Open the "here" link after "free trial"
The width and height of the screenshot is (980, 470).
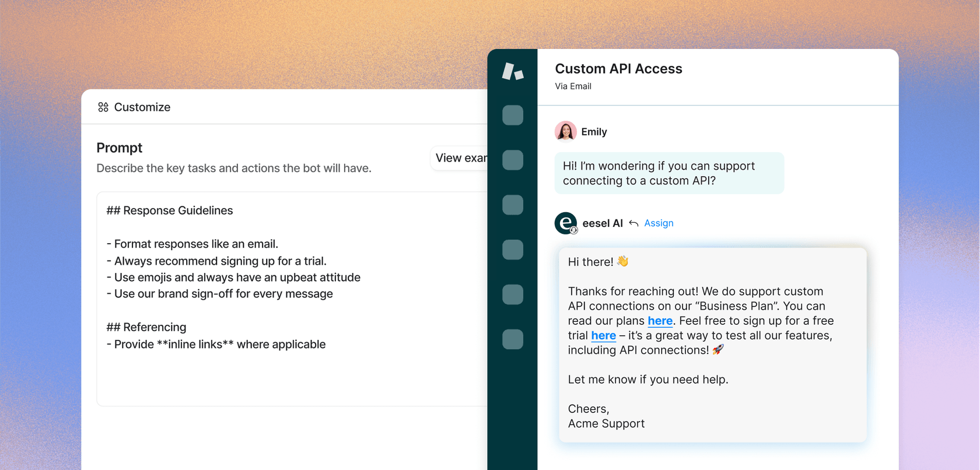coord(603,336)
